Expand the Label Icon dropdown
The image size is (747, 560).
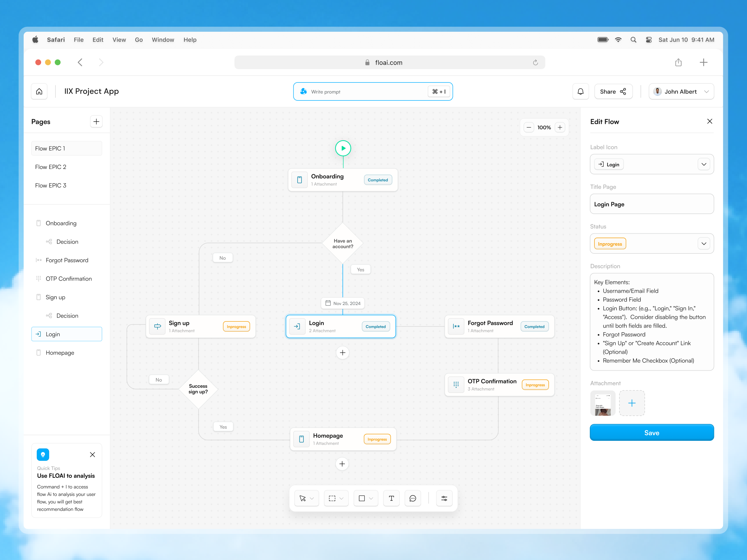pos(704,164)
